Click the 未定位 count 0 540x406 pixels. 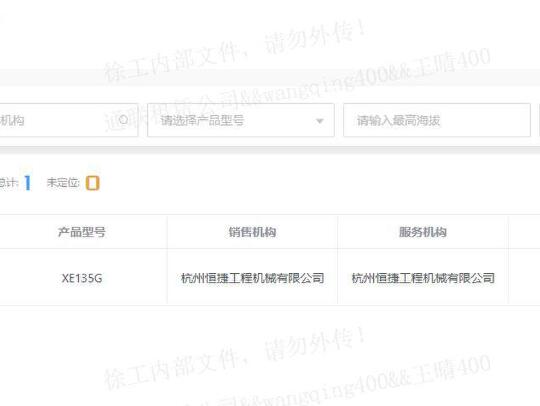(x=92, y=183)
